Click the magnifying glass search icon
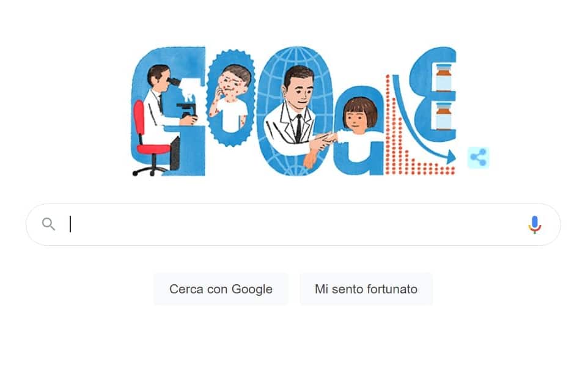The width and height of the screenshot is (588, 368). [x=49, y=224]
